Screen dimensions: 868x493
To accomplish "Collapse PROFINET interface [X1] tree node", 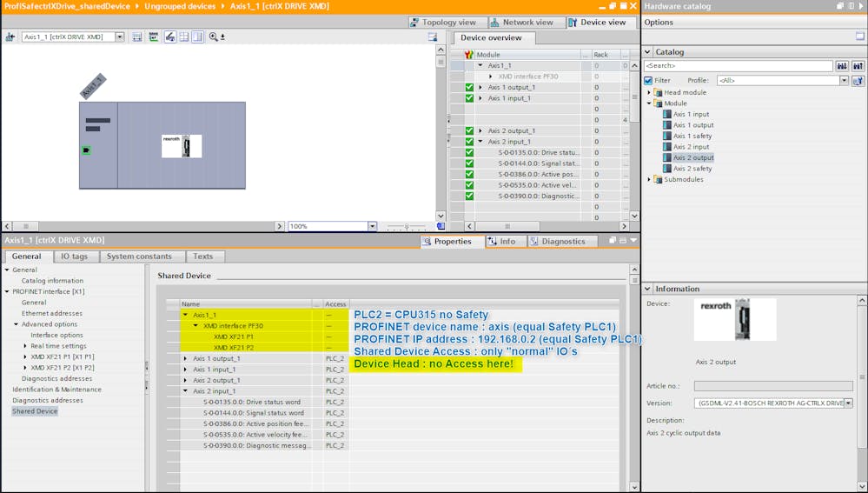I will tap(7, 292).
